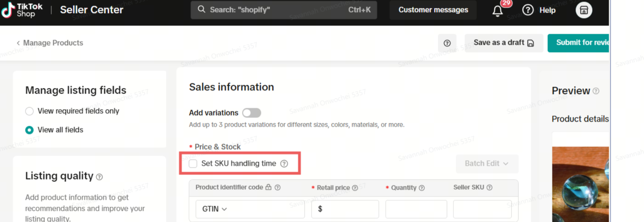The height and width of the screenshot is (222, 644).
Task: Open Customer messages
Action: point(433,10)
